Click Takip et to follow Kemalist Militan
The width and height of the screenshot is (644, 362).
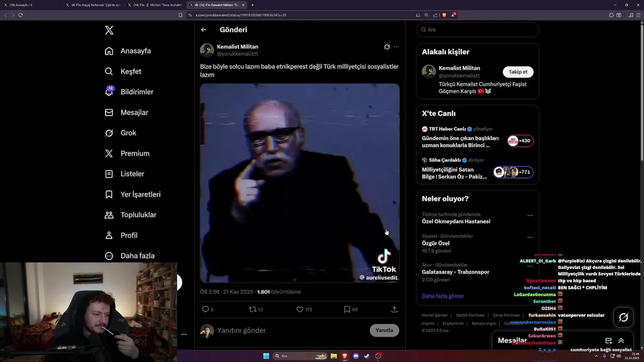coord(518,72)
